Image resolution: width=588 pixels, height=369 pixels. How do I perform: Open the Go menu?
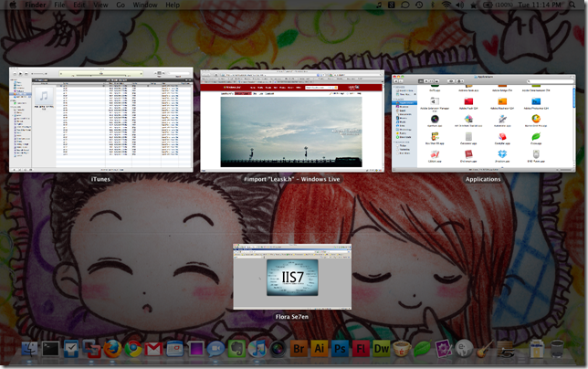[121, 5]
